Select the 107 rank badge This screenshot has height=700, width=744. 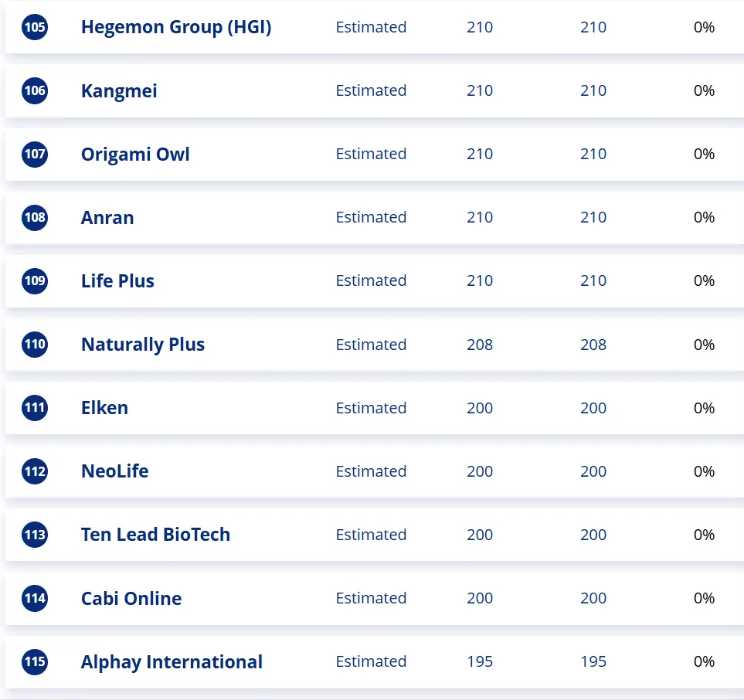(35, 155)
